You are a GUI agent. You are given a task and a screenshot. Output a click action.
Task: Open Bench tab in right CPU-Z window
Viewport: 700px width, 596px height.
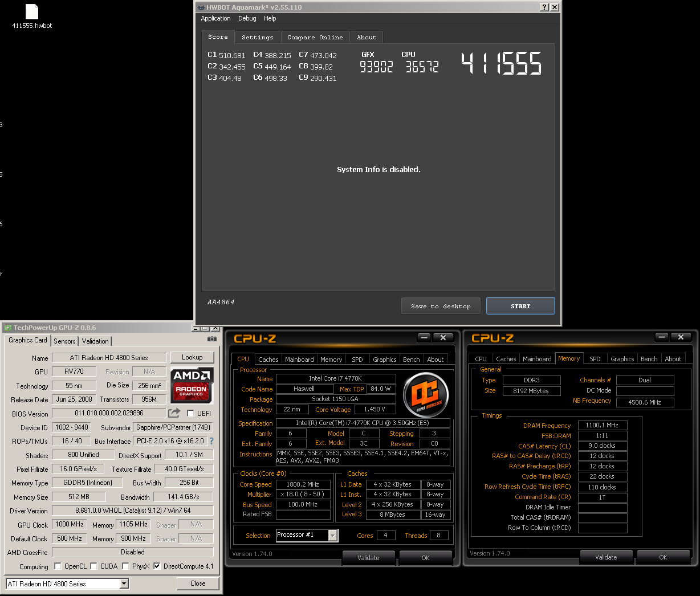(649, 359)
